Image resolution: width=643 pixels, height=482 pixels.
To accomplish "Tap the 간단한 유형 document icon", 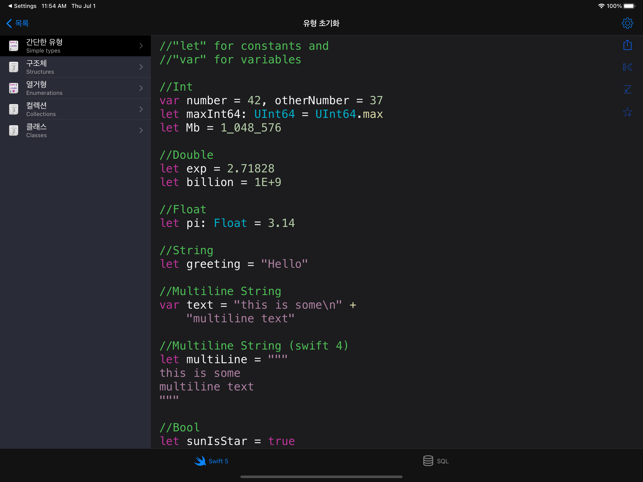I will click(x=14, y=46).
